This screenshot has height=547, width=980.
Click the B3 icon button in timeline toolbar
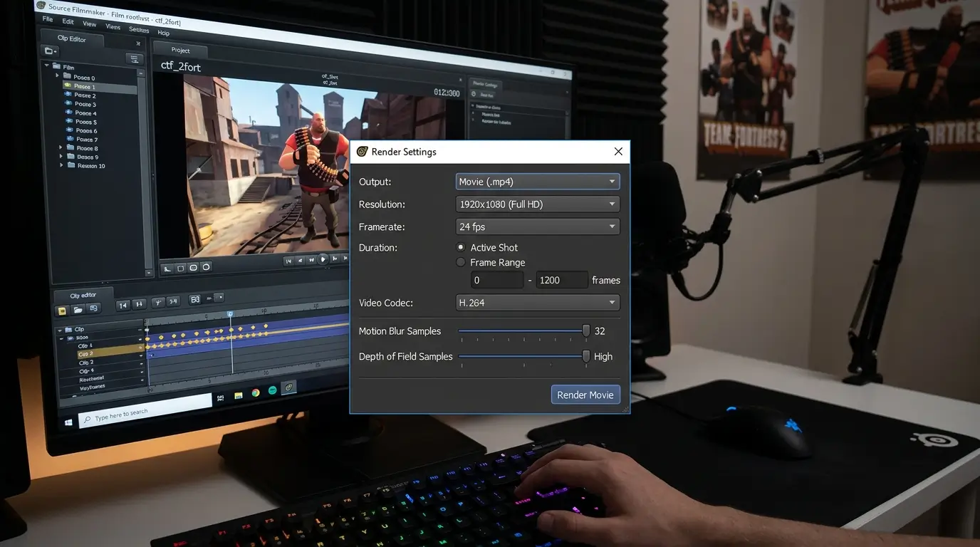point(195,299)
